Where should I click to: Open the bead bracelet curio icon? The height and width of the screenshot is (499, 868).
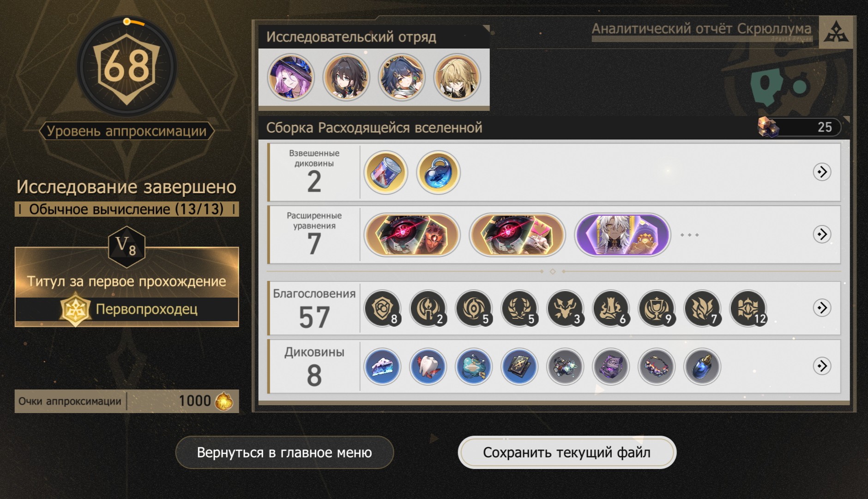coord(657,366)
